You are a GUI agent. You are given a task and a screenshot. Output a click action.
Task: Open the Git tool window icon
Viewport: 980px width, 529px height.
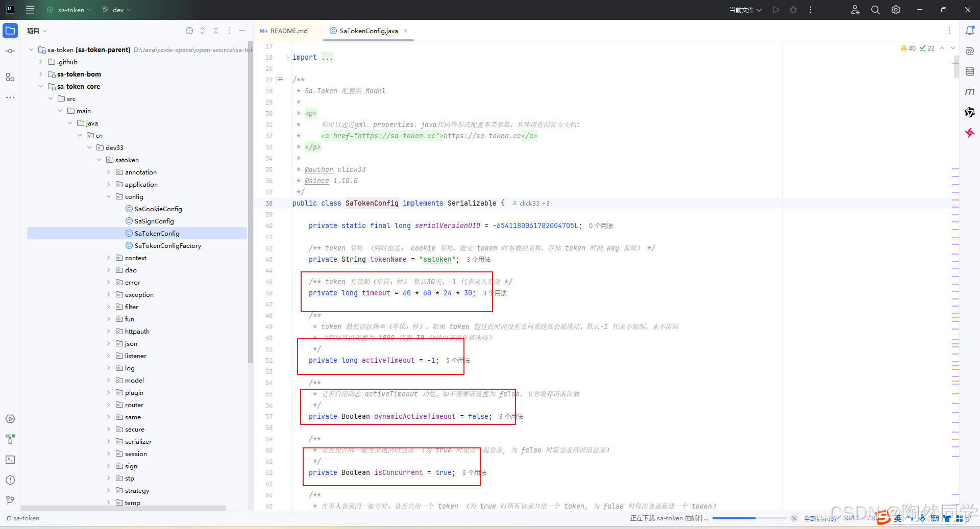(x=10, y=500)
